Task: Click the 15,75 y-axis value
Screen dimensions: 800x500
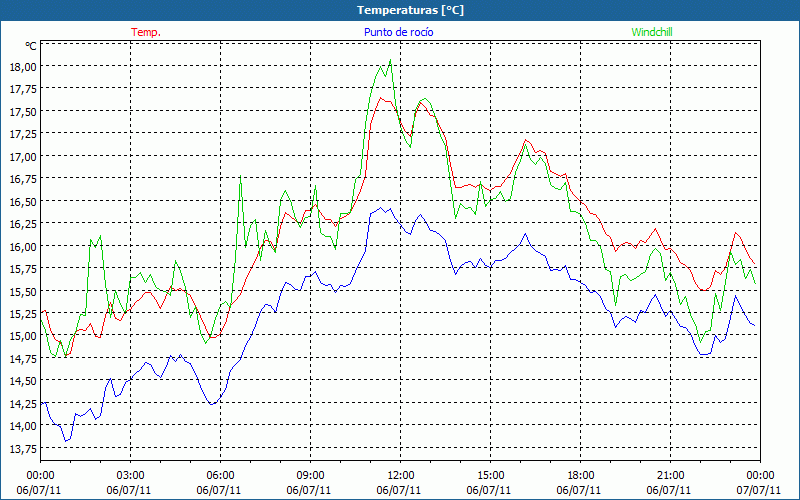Action: click(x=23, y=268)
